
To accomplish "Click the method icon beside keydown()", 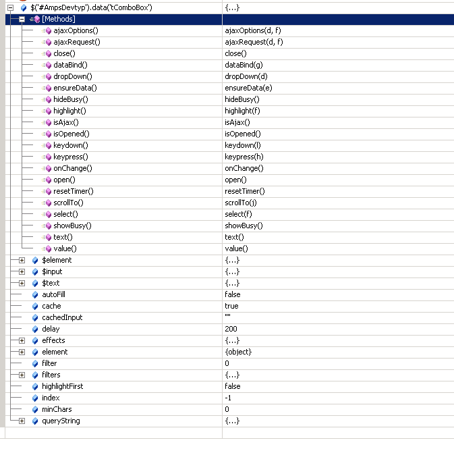I will [x=47, y=145].
